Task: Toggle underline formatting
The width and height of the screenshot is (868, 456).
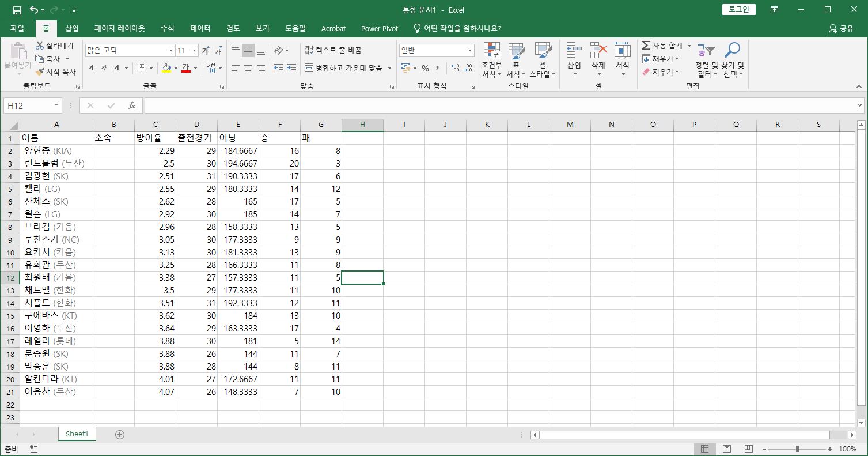Action: (116, 68)
